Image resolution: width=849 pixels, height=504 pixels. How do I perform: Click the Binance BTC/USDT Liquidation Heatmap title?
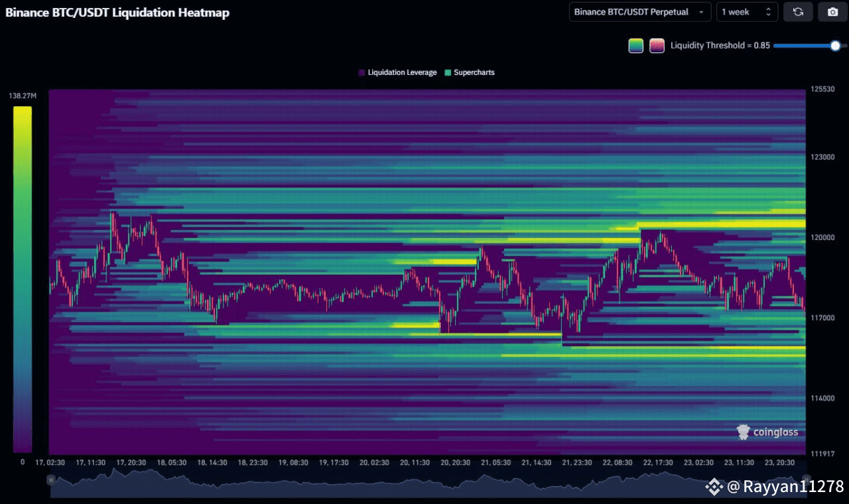point(117,13)
